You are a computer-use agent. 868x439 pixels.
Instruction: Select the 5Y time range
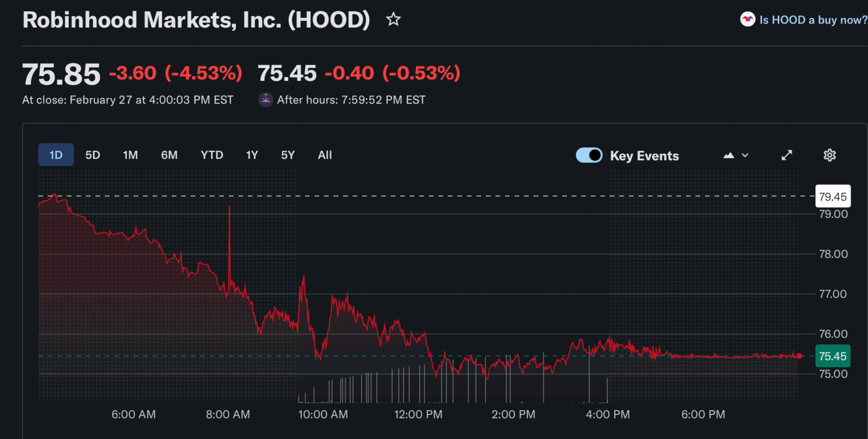[x=288, y=155]
